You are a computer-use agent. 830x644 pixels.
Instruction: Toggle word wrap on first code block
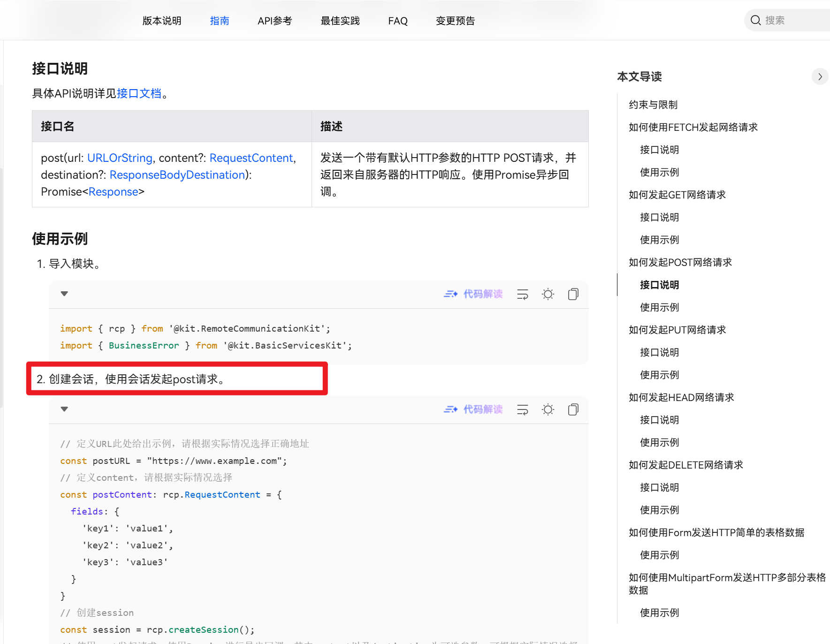click(x=522, y=294)
